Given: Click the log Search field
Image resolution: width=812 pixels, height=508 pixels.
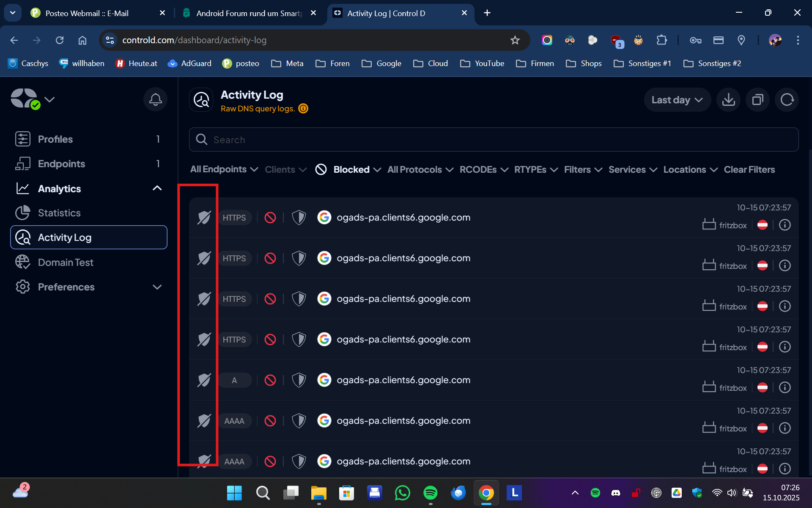Looking at the screenshot, I should 493,140.
